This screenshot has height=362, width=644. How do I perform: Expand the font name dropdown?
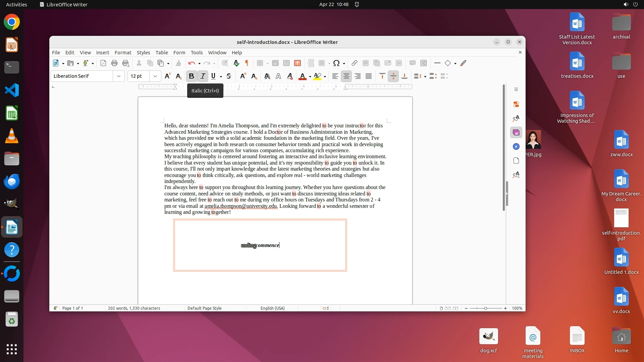pos(118,76)
